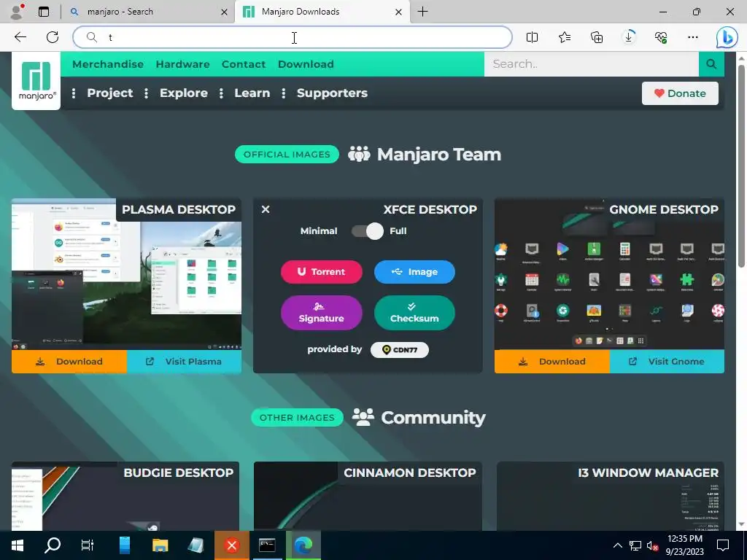Screen dimensions: 747x560
Task: Open the Edge settings three-dot menu
Action: click(x=693, y=37)
